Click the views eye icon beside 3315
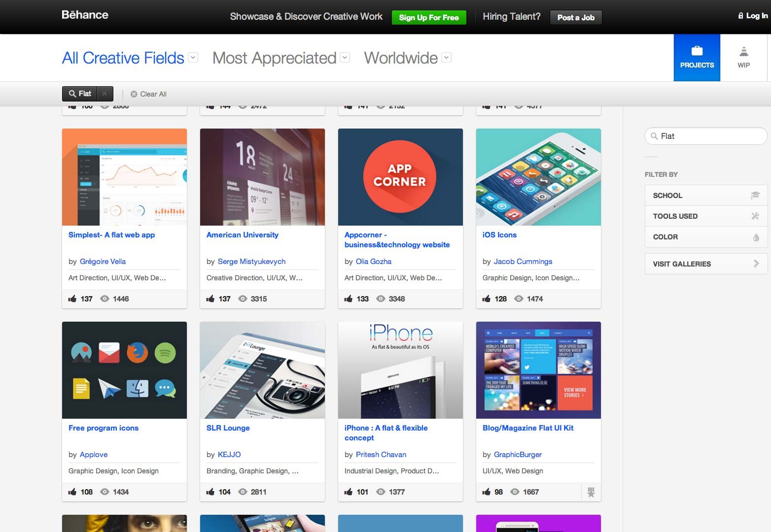 (x=243, y=299)
